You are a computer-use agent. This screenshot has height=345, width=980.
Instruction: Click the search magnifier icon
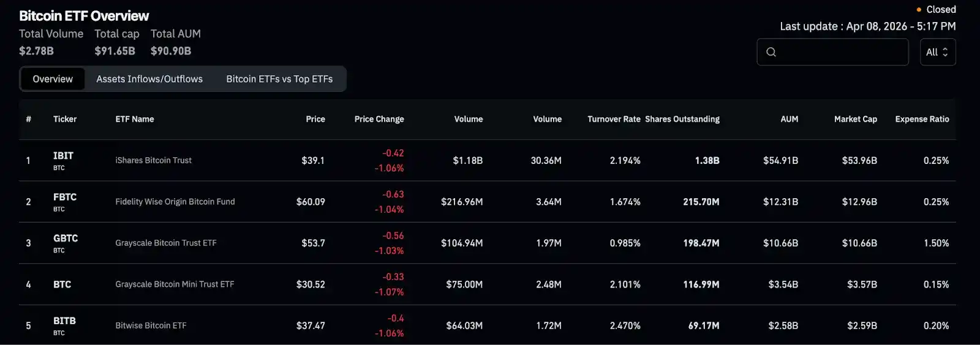tap(771, 52)
